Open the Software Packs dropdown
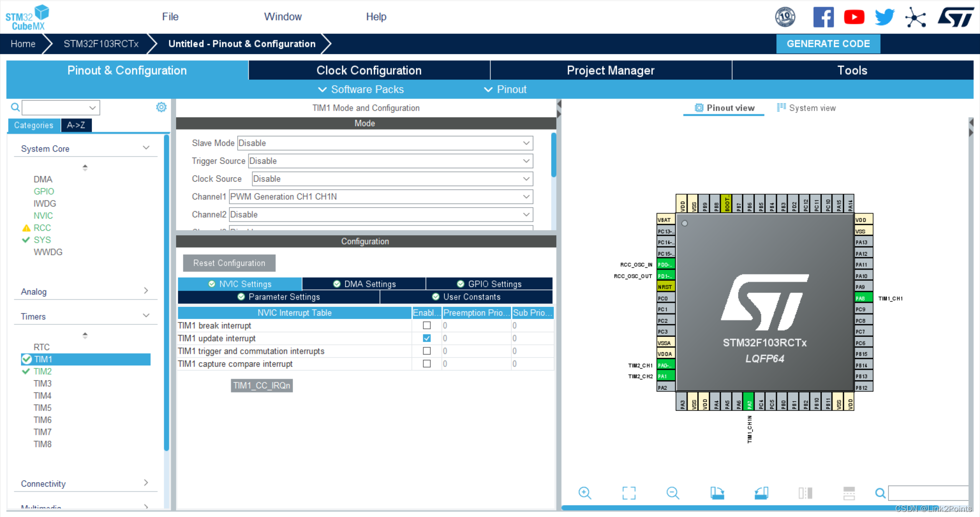The height and width of the screenshot is (517, 980). tap(361, 89)
